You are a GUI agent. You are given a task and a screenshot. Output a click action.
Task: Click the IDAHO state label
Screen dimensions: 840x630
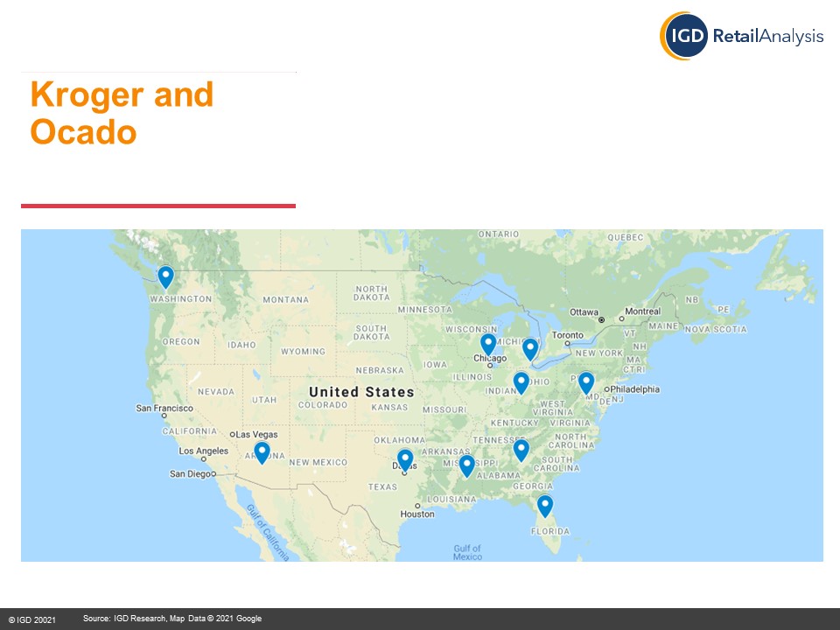coord(242,345)
